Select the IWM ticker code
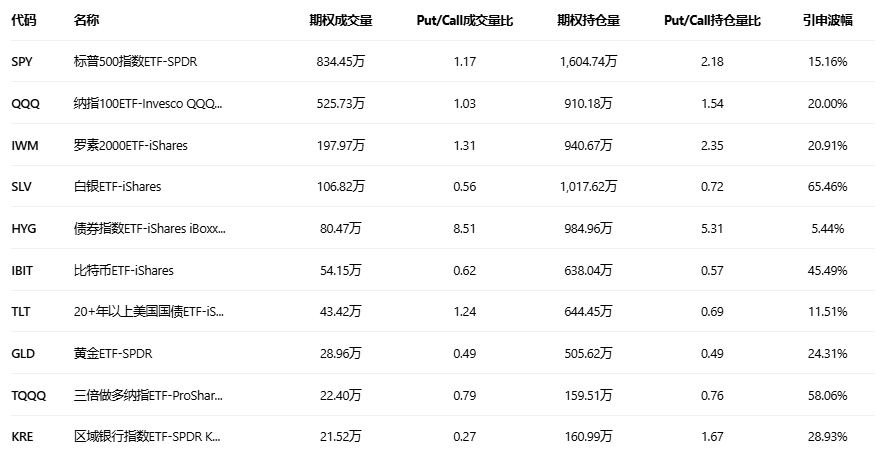 click(24, 145)
